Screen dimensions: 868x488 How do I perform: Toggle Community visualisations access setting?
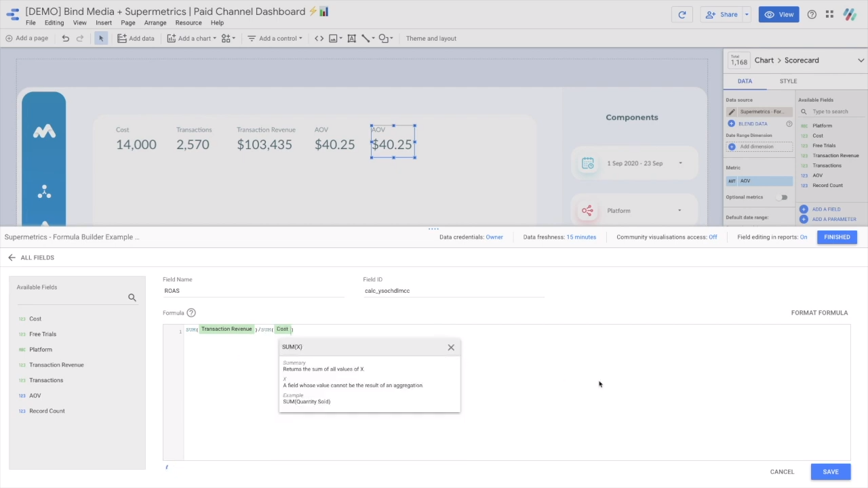click(x=713, y=237)
